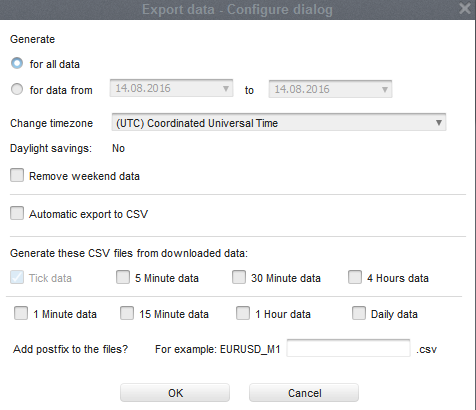The height and width of the screenshot is (410, 476).
Task: Enable Remove weekend data checkbox
Action: click(x=17, y=175)
